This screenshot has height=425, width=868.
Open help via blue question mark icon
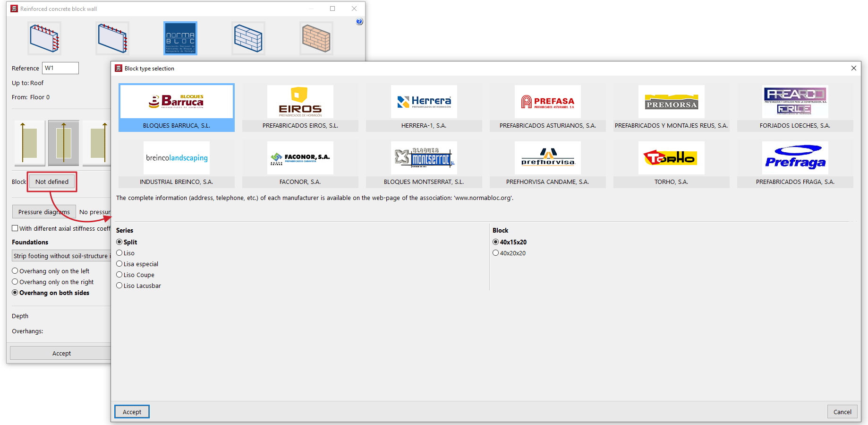pyautogui.click(x=359, y=22)
